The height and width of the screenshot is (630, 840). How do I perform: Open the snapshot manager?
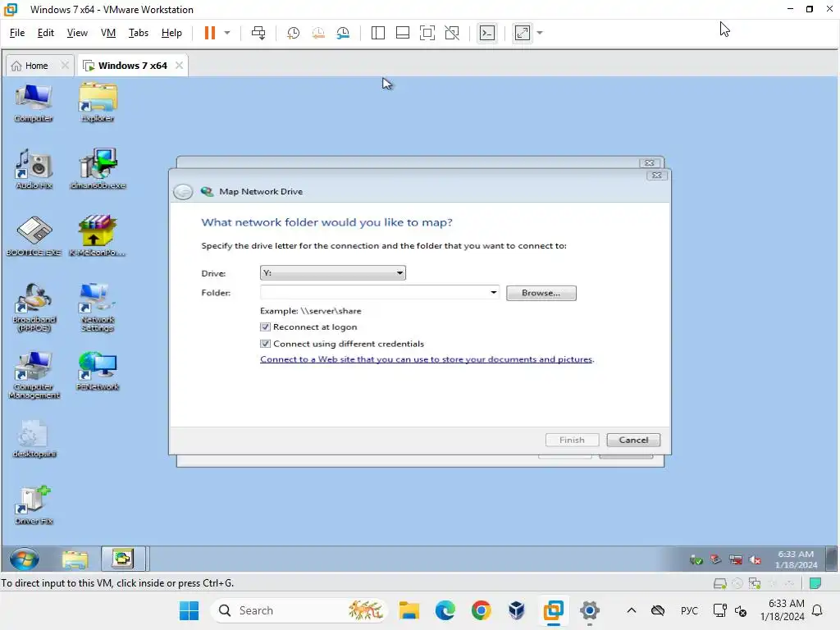point(344,33)
